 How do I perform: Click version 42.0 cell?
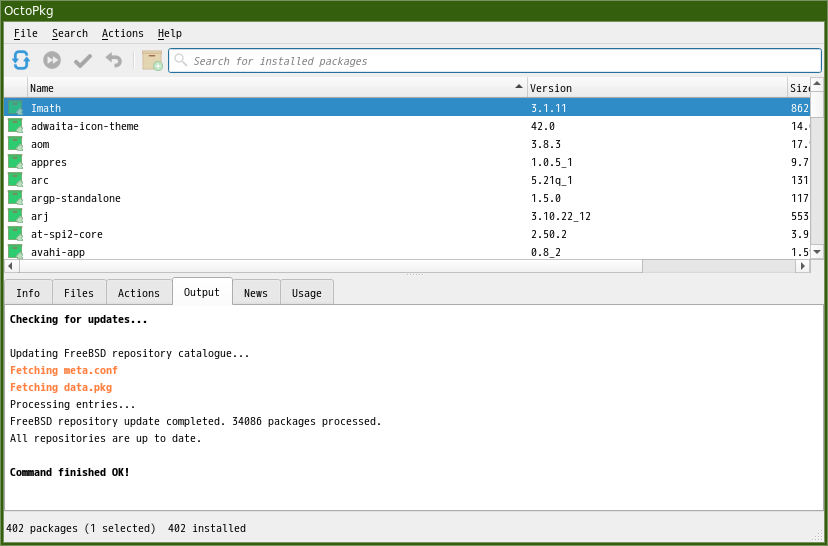[543, 126]
